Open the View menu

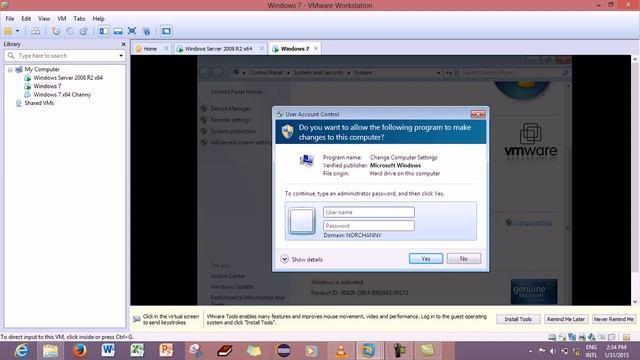[44, 19]
